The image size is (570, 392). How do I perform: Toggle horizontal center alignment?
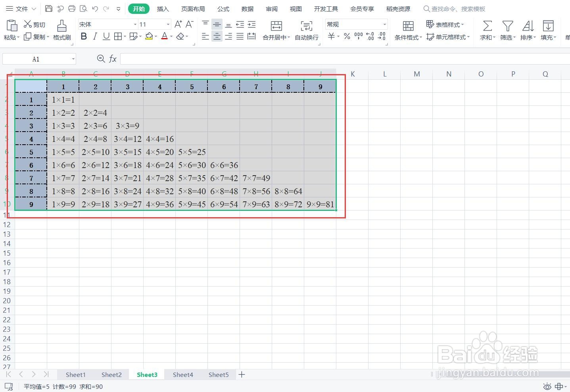[x=217, y=36]
